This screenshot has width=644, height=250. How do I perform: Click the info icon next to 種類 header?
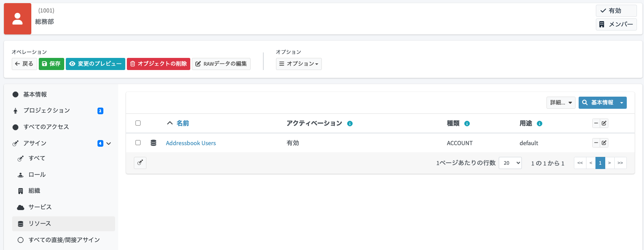(x=467, y=124)
